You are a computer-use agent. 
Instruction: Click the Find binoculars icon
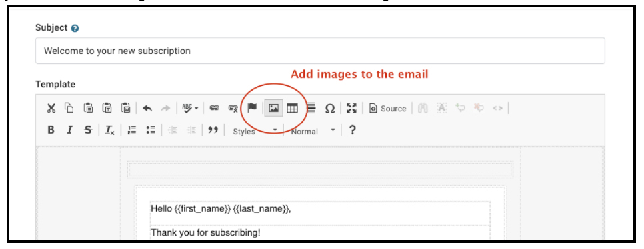click(x=423, y=109)
